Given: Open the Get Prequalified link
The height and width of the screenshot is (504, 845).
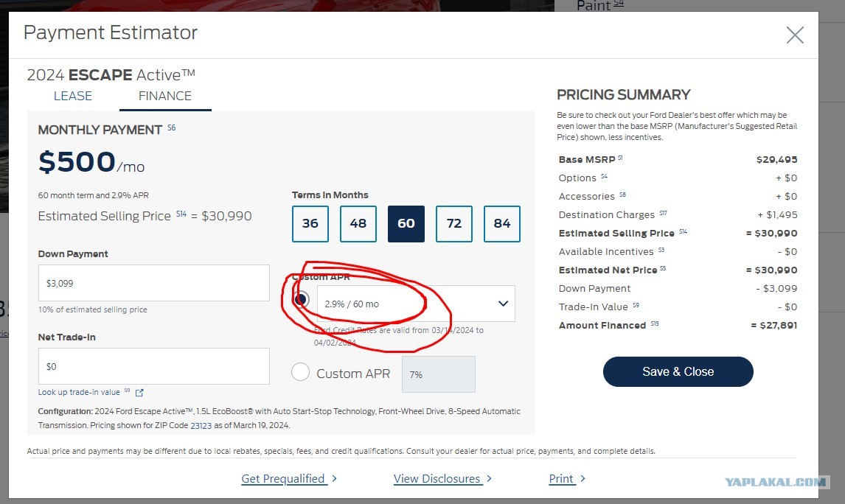Looking at the screenshot, I should tap(283, 479).
